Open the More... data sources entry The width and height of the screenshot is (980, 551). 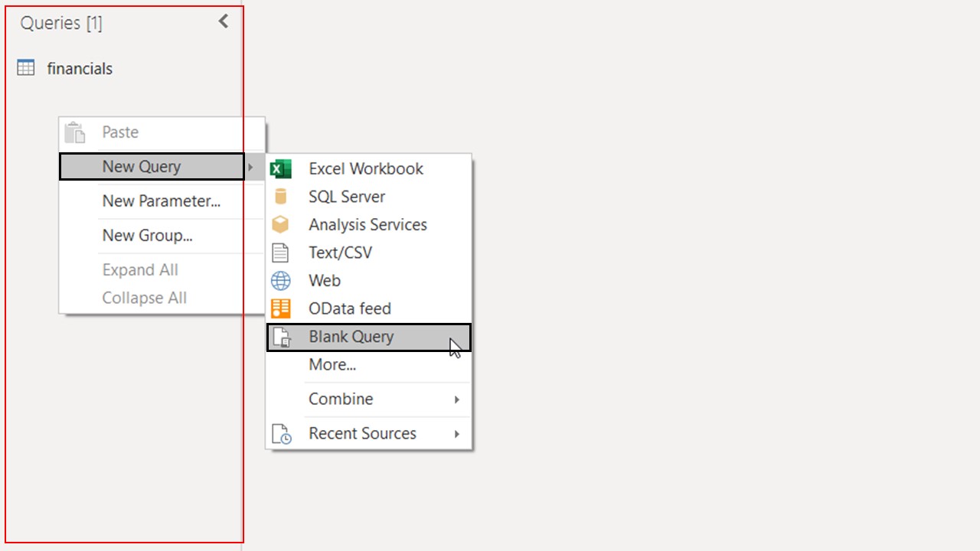332,365
